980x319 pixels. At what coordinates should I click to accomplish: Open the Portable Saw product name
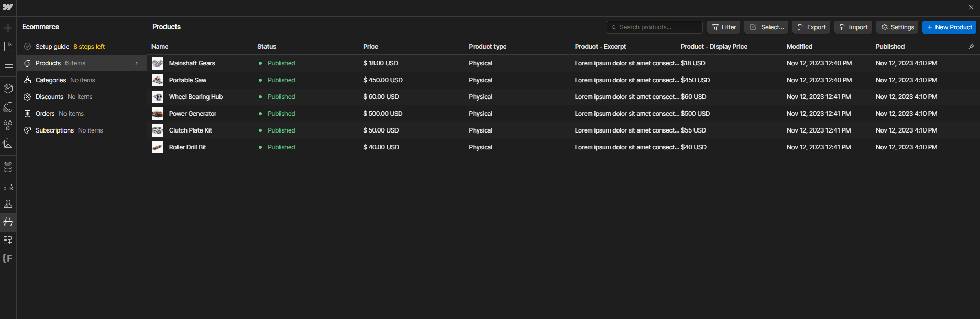click(188, 80)
